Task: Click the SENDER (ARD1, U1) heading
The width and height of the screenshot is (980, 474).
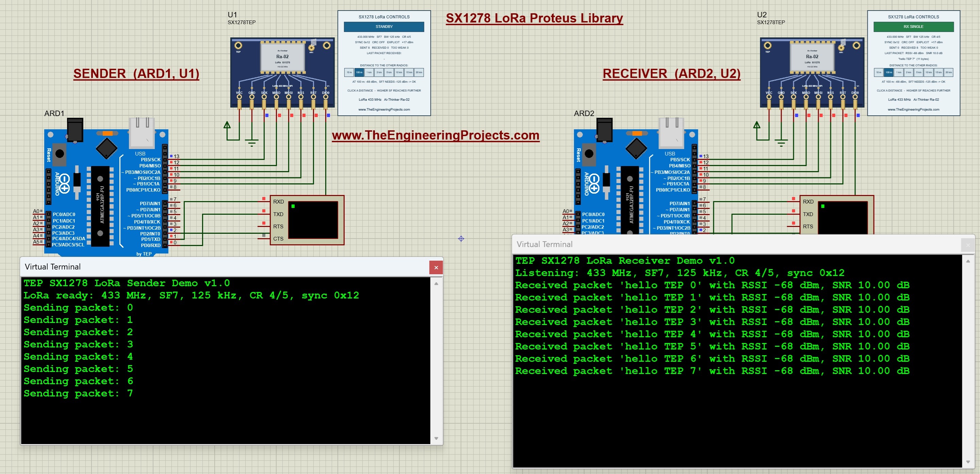Action: pyautogui.click(x=136, y=73)
